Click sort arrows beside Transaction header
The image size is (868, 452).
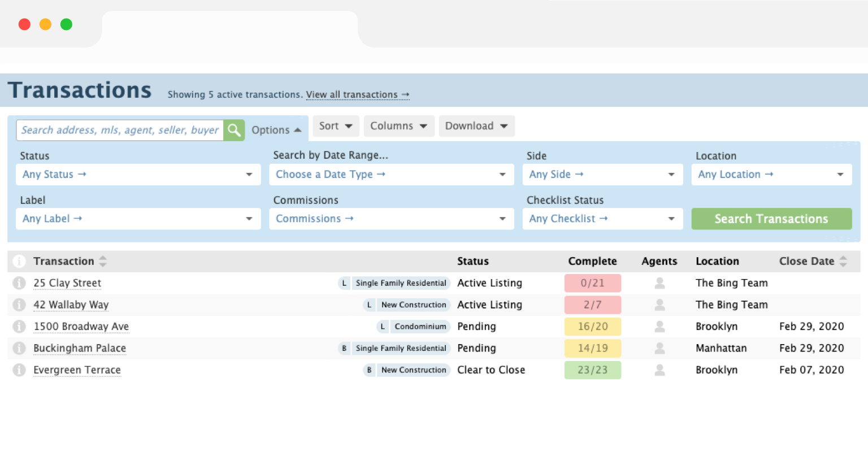[103, 261]
